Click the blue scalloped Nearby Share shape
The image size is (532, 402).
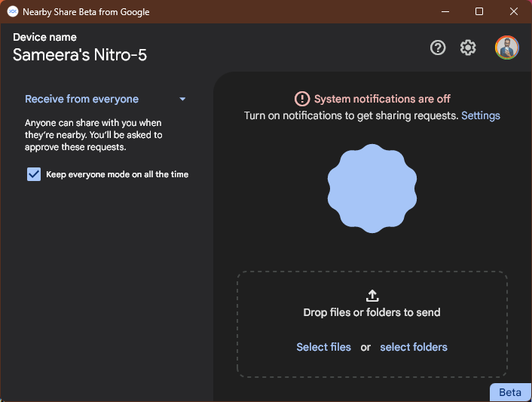coord(372,189)
